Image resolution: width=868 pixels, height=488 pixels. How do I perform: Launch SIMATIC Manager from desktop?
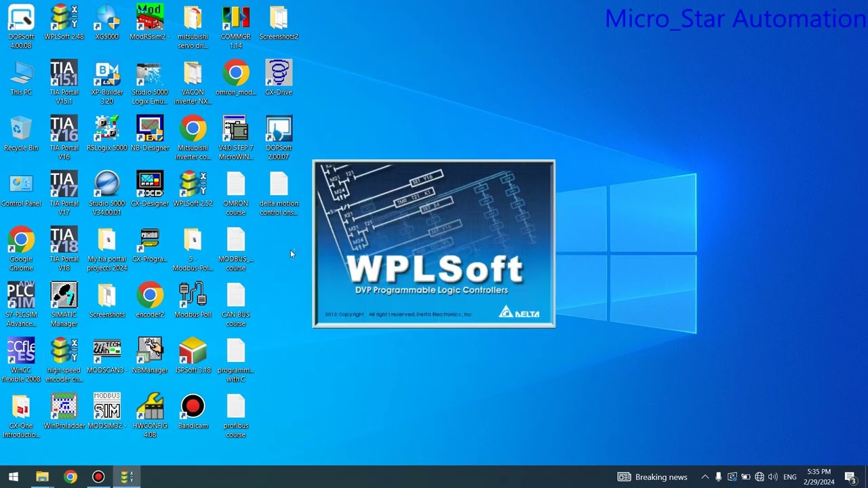coord(64,304)
